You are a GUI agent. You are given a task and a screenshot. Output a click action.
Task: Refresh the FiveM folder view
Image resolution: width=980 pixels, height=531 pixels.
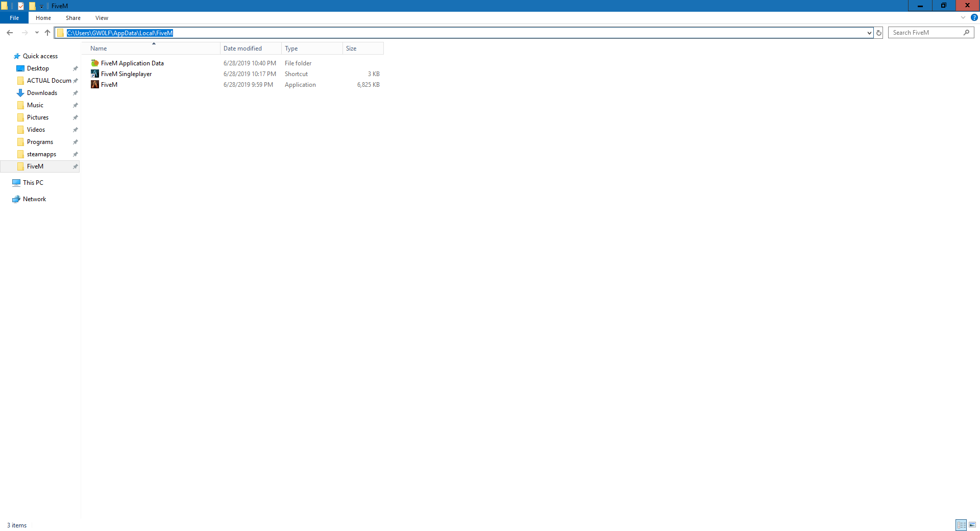point(879,33)
